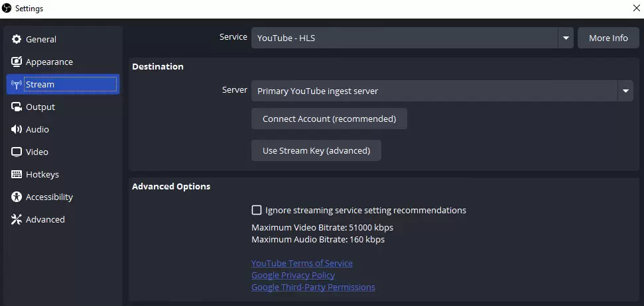Click the Audio speaker icon
Viewport: 644px width, 306px height.
[x=17, y=130]
